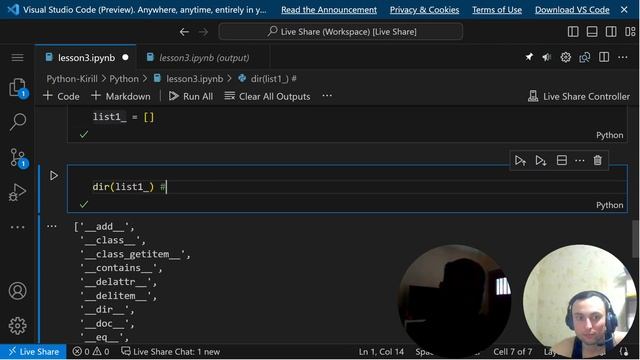Open the Search view in activity bar
The width and height of the screenshot is (640, 360).
[18, 122]
